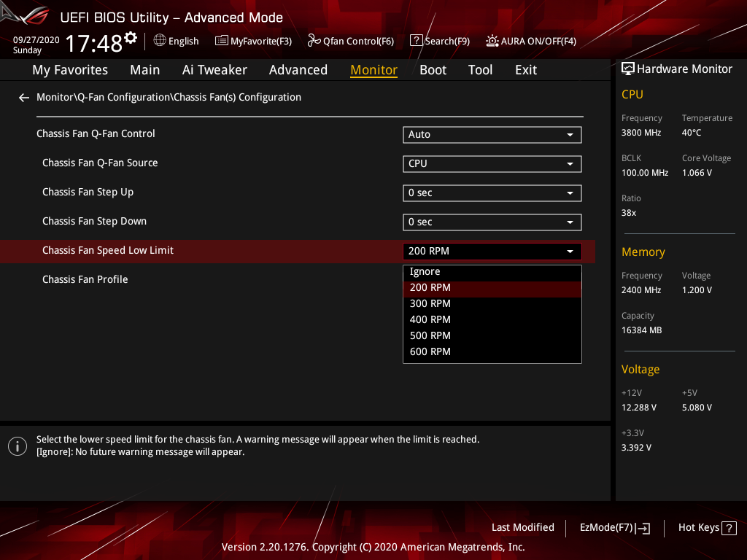Click the Search question mark icon
This screenshot has height=560, width=747.
[416, 41]
